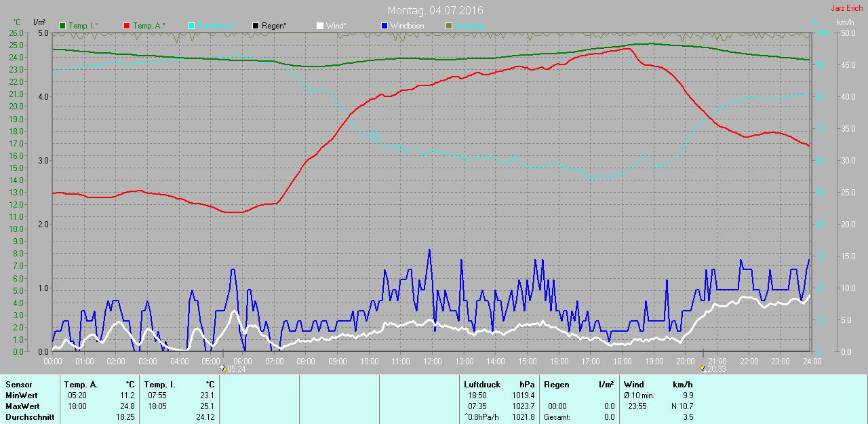
Task: Click the sunset time '20:33'
Action: (x=715, y=369)
